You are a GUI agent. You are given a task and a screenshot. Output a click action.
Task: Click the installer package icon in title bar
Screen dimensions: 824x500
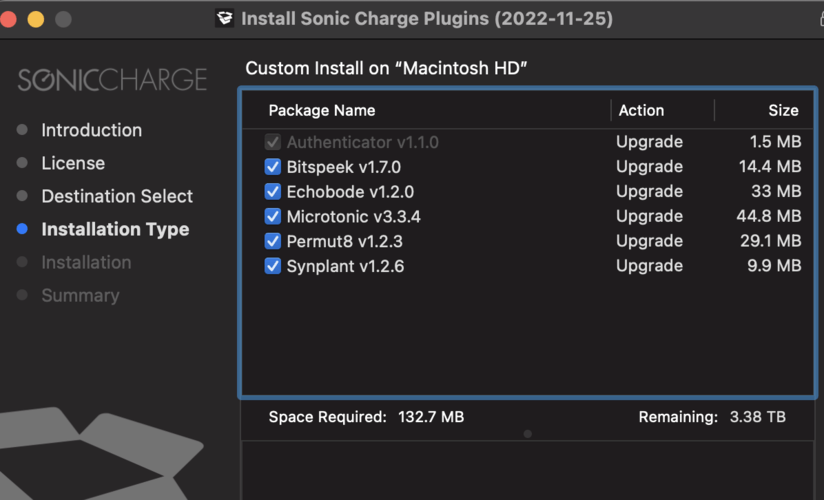(224, 18)
